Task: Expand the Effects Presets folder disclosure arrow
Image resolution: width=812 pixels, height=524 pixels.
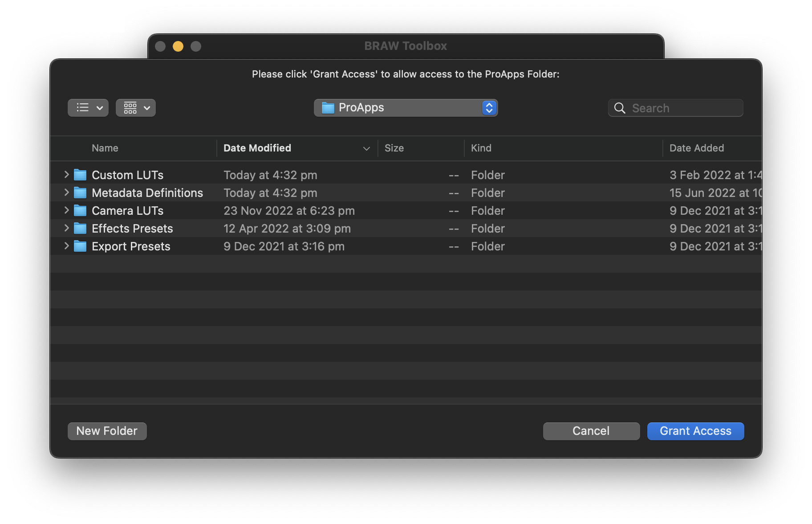Action: coord(66,228)
